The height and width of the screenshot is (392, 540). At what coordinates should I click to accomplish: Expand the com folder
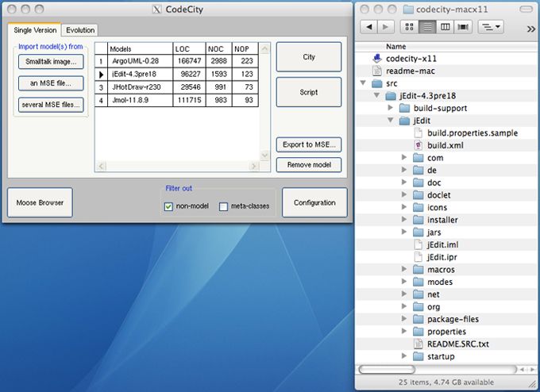(404, 157)
